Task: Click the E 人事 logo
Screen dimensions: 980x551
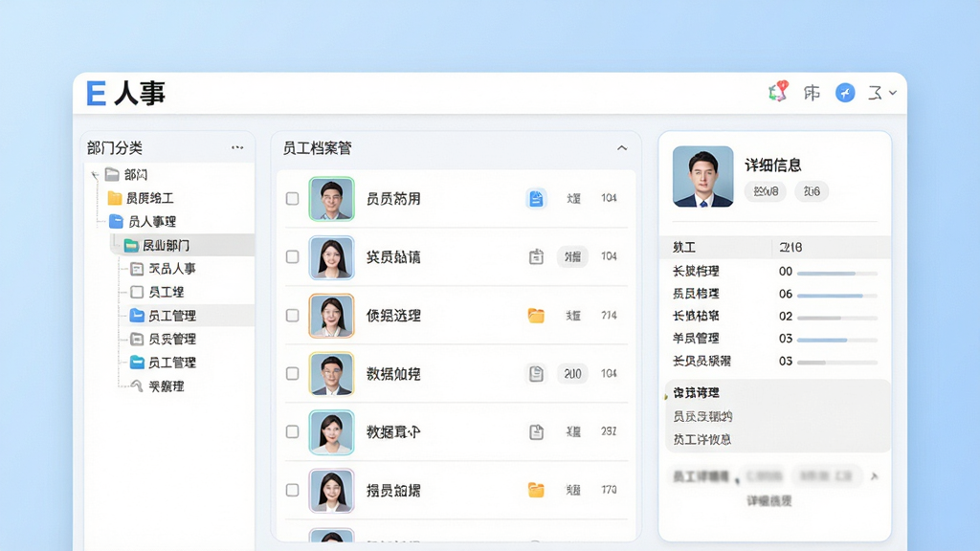Action: [x=125, y=94]
